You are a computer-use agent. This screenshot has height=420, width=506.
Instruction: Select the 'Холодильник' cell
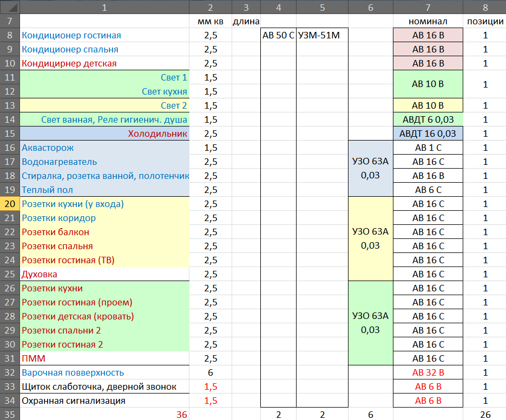[104, 134]
